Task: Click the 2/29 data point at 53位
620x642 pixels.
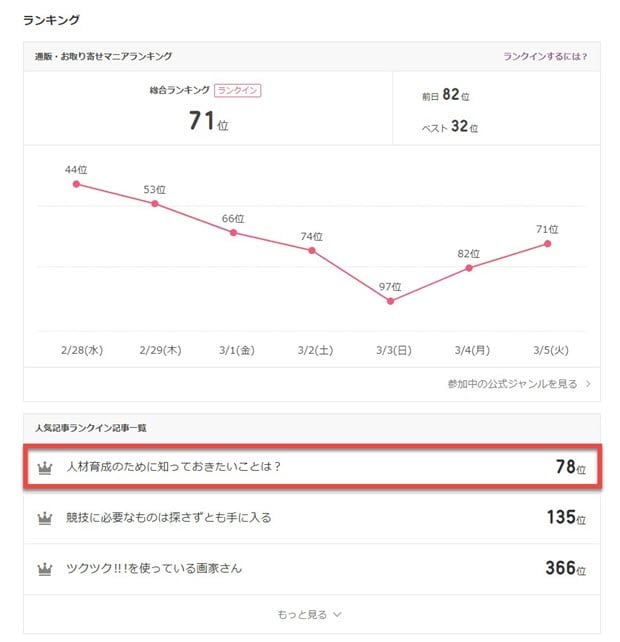Action: pyautogui.click(x=155, y=203)
